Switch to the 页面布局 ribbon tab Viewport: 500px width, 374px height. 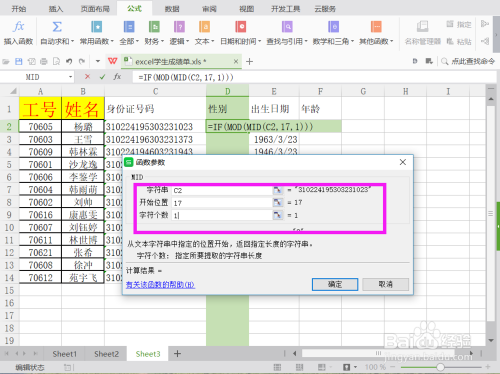point(95,9)
